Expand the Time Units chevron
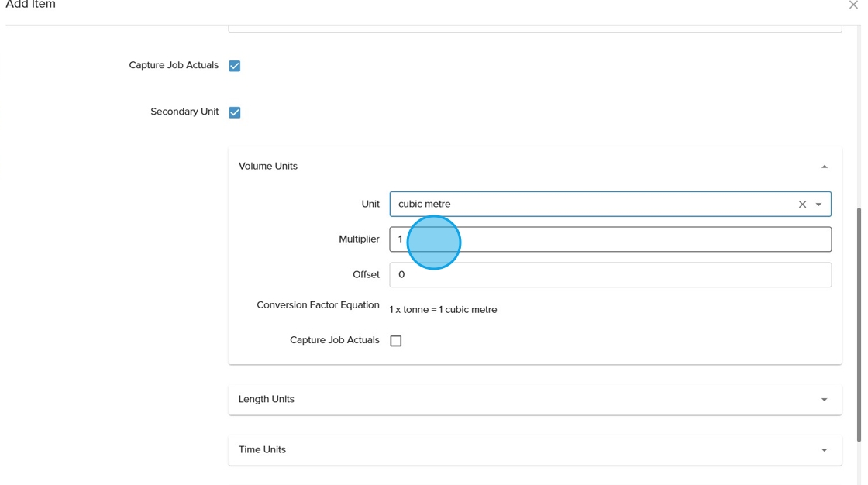Viewport: 868px width, 485px height. click(x=824, y=450)
